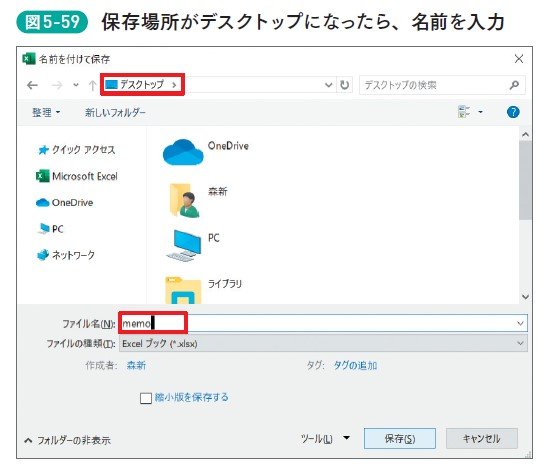The image size is (547, 472).
Task: Open the 整理 menu
Action: click(x=46, y=112)
